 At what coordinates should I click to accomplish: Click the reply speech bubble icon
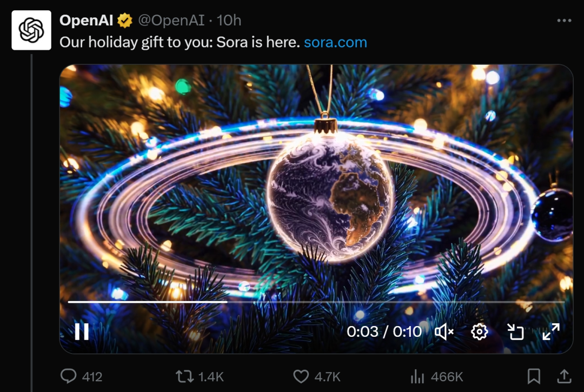pos(69,376)
